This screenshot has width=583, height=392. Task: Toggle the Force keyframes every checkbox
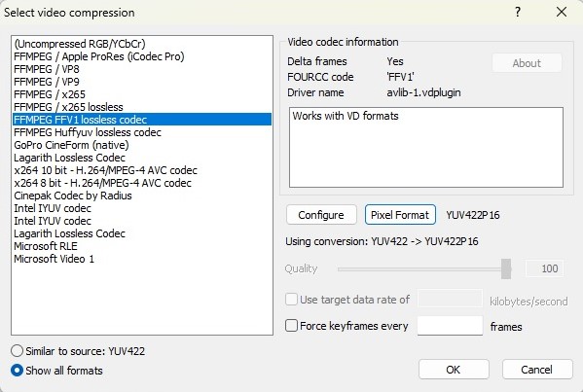tap(292, 326)
